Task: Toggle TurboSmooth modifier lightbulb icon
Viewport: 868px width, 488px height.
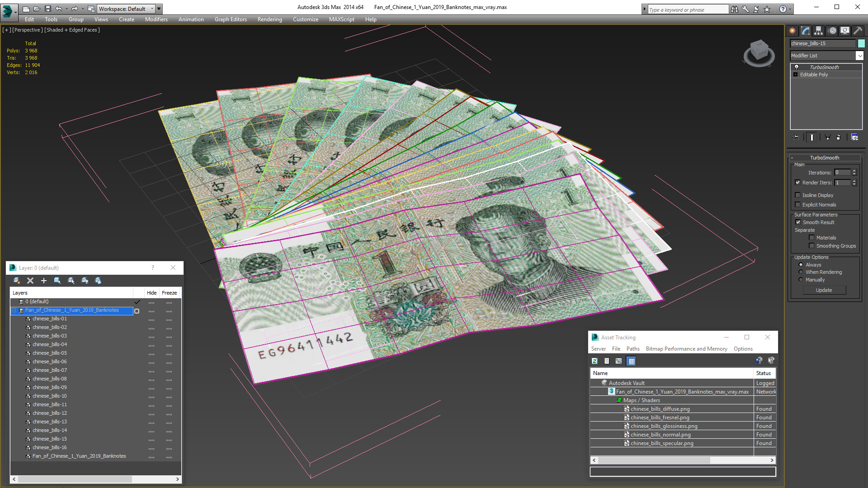Action: (797, 67)
